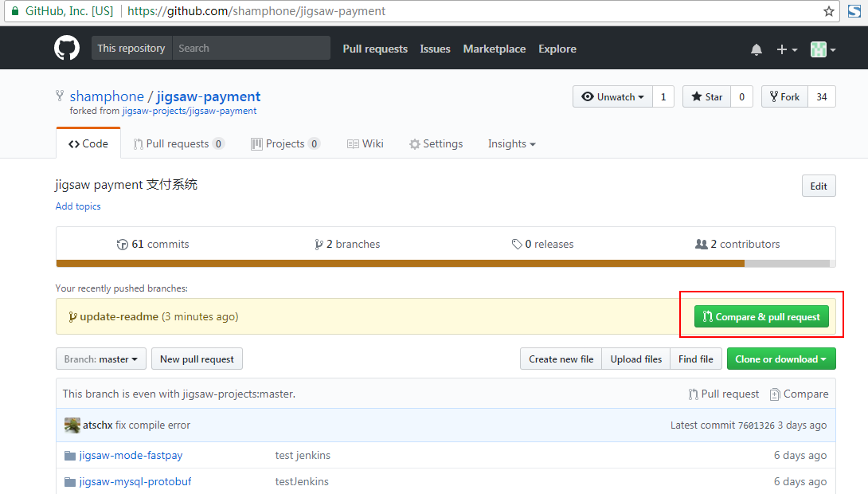Click the Pull request link in the branch info bar
The image size is (868, 494).
click(x=724, y=394)
